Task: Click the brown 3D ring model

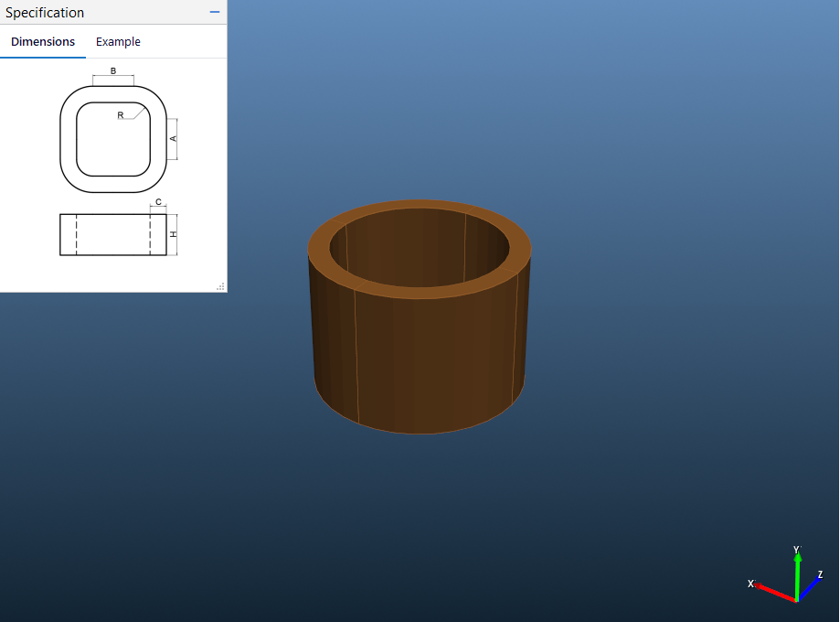Action: coord(420,316)
